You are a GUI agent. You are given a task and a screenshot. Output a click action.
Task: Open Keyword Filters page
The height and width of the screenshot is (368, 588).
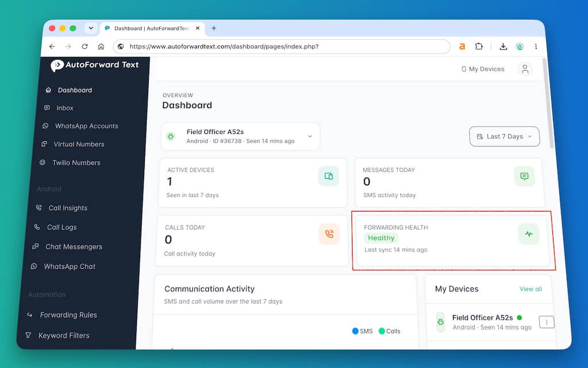pyautogui.click(x=64, y=336)
